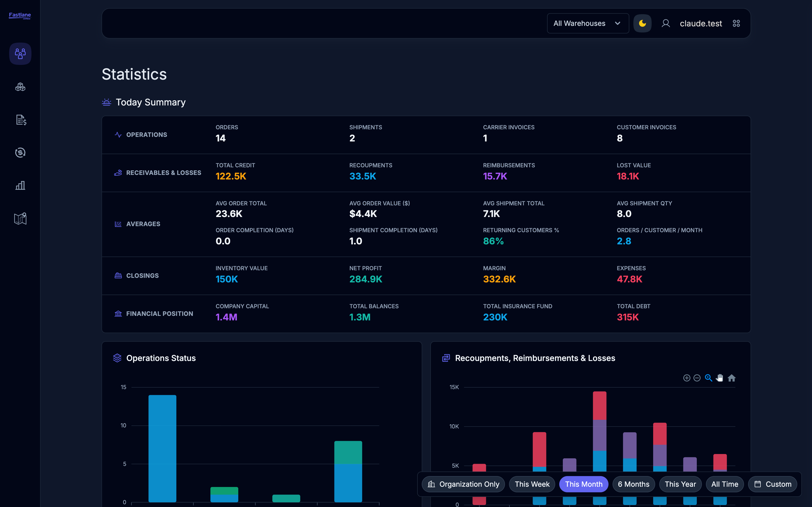Select the This Week range tab
812x507 pixels.
tap(532, 484)
